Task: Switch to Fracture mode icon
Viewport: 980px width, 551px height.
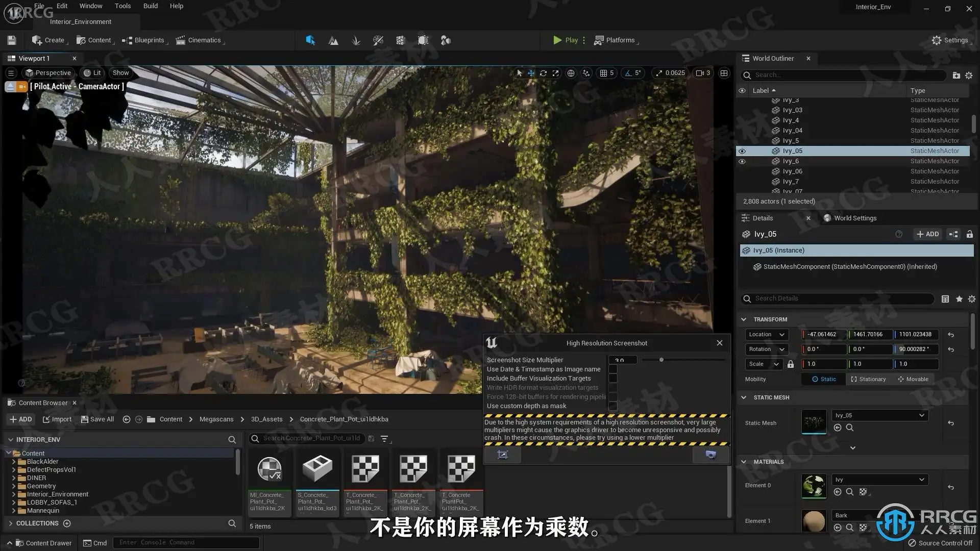Action: tap(401, 40)
